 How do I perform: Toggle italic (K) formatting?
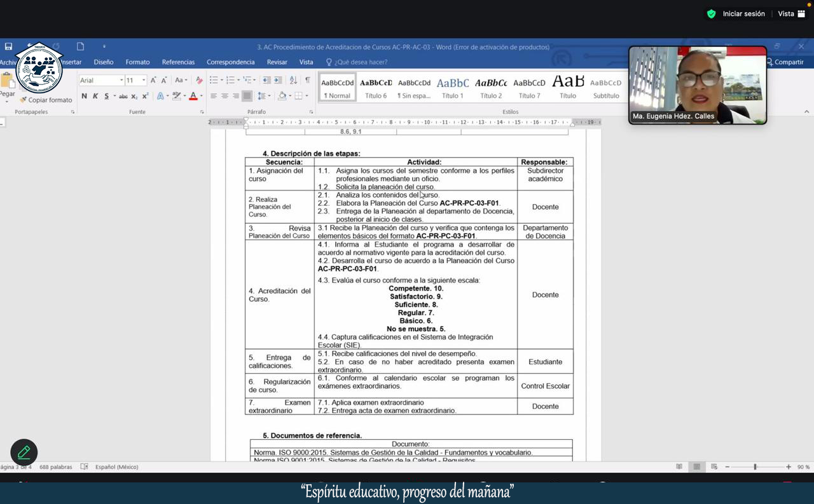[95, 96]
